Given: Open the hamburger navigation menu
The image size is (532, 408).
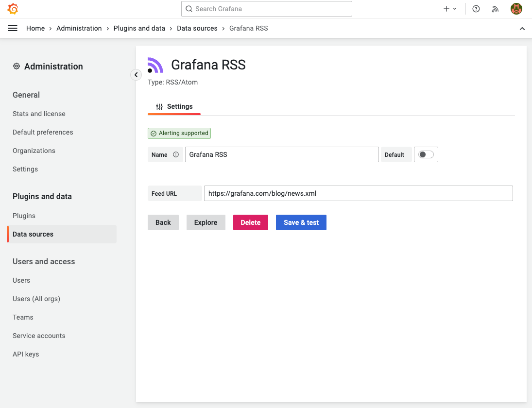Looking at the screenshot, I should click(13, 28).
